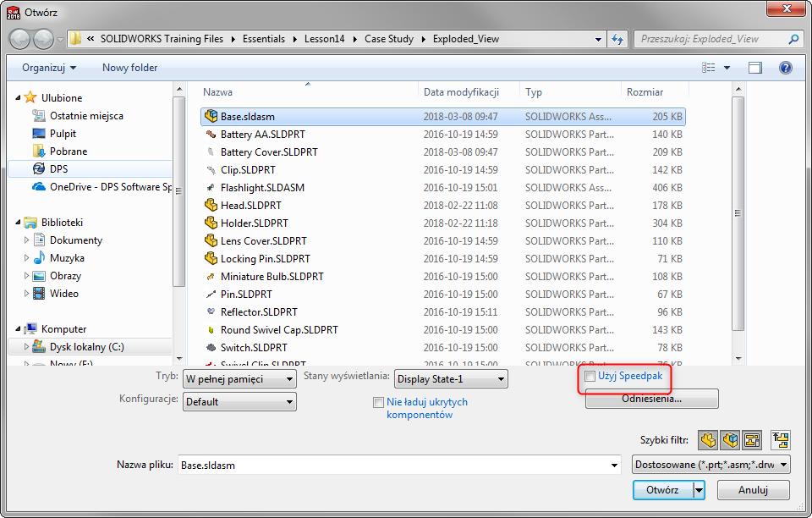
Task: Click Lens Cover.SLDPRT part icon
Action: pos(211,241)
